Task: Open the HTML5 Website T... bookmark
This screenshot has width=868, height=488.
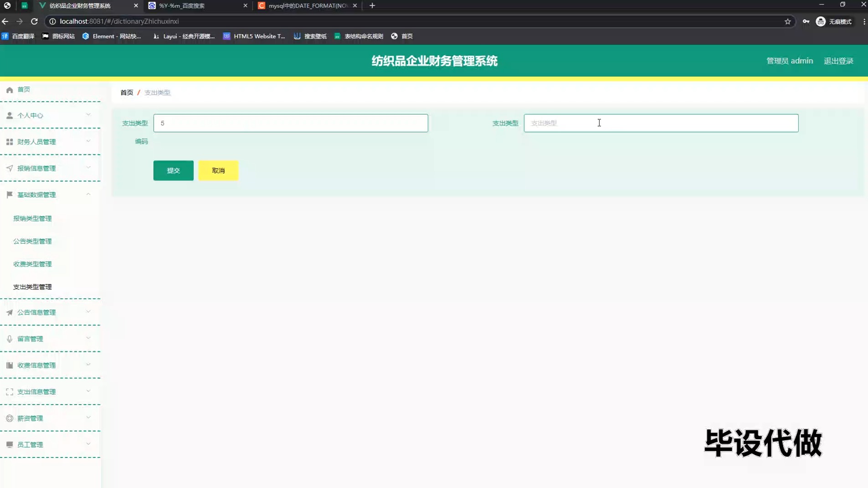Action: click(x=254, y=36)
